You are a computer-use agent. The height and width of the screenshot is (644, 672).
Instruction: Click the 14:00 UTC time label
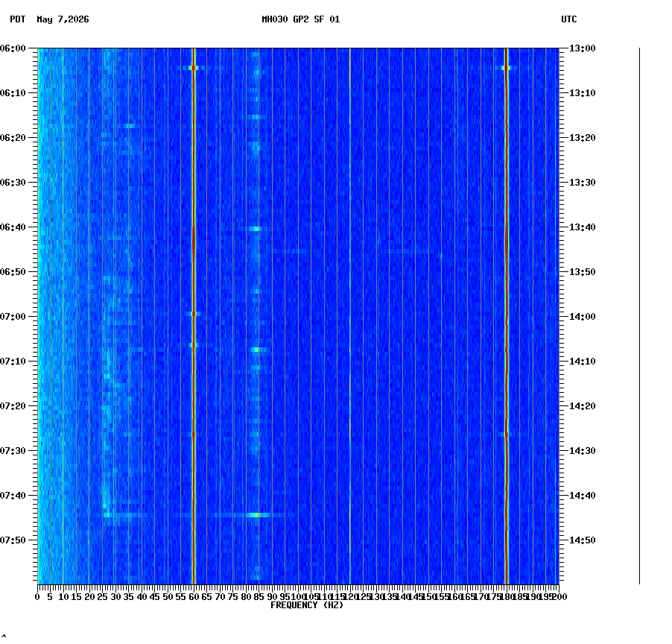tap(583, 317)
